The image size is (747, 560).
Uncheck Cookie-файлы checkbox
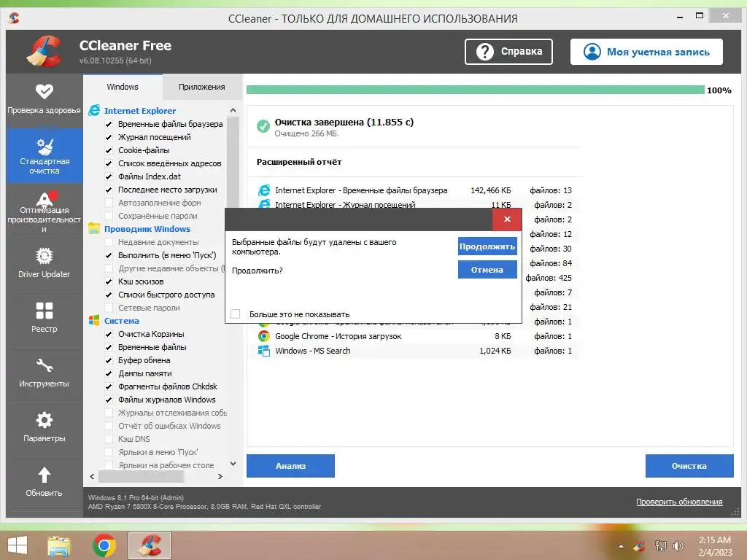tap(109, 150)
